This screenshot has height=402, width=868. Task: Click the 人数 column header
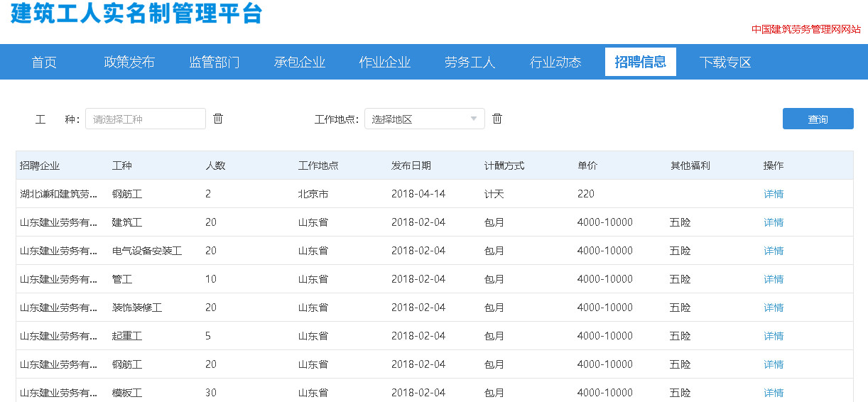tap(215, 165)
